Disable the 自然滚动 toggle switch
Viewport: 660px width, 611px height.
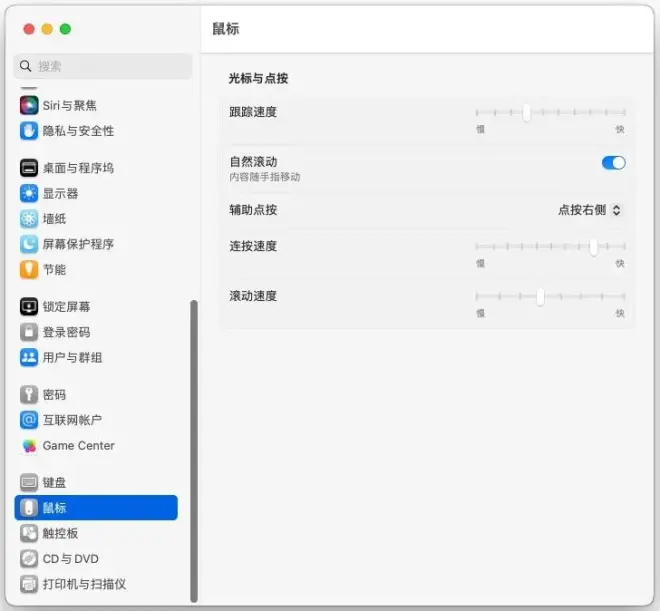pos(613,163)
